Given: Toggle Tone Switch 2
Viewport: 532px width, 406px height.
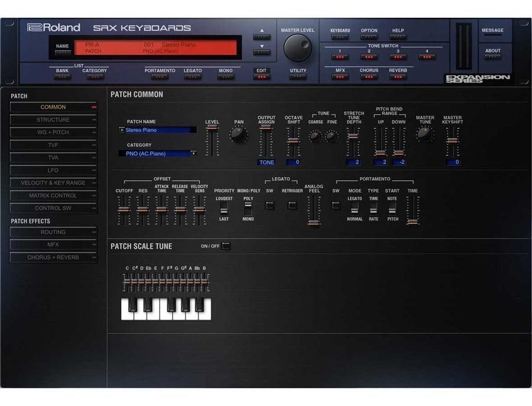Looking at the screenshot, I should 369,57.
